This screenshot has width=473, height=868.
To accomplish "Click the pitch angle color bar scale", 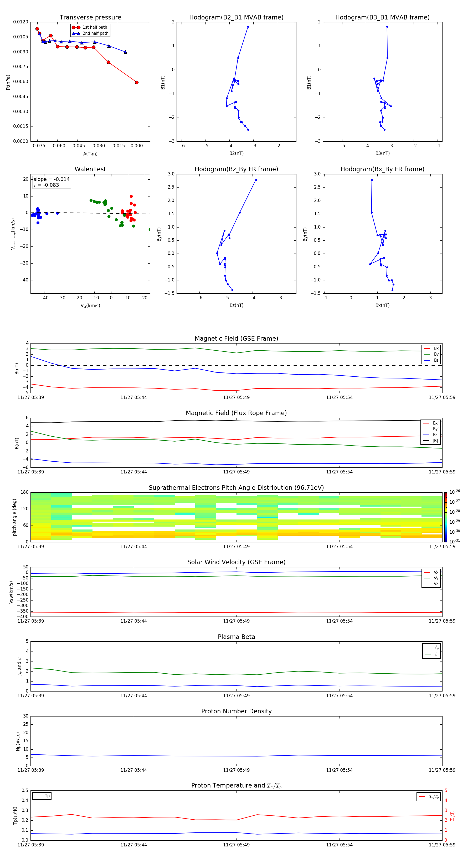I will tap(445, 517).
